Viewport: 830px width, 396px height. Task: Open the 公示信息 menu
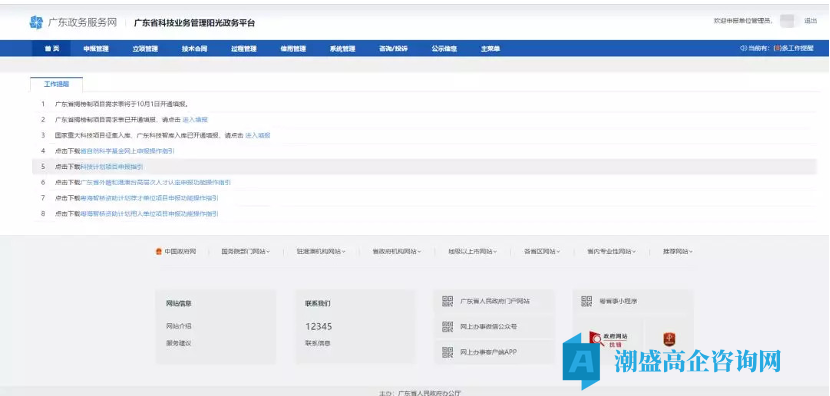[x=444, y=49]
